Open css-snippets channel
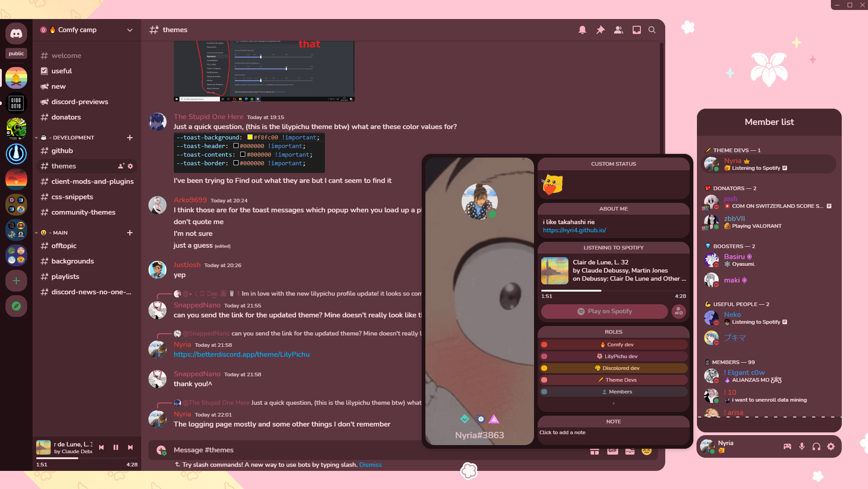The height and width of the screenshot is (489, 868). click(86, 197)
